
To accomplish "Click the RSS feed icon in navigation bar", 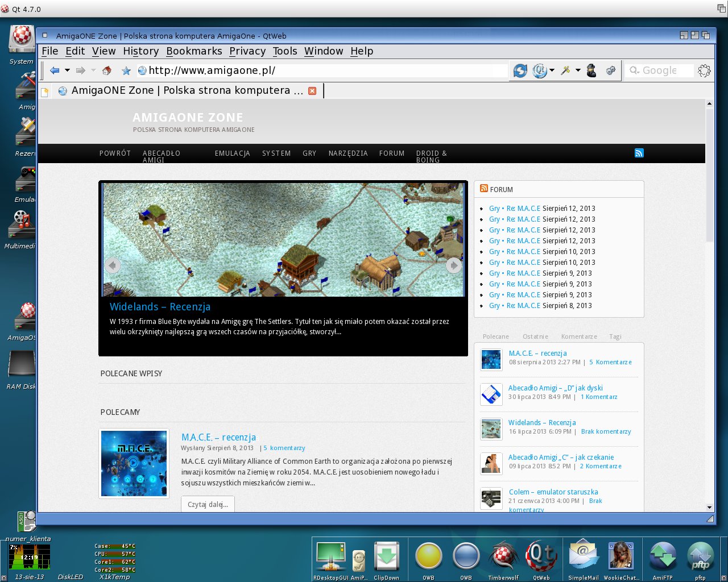I will (x=639, y=153).
